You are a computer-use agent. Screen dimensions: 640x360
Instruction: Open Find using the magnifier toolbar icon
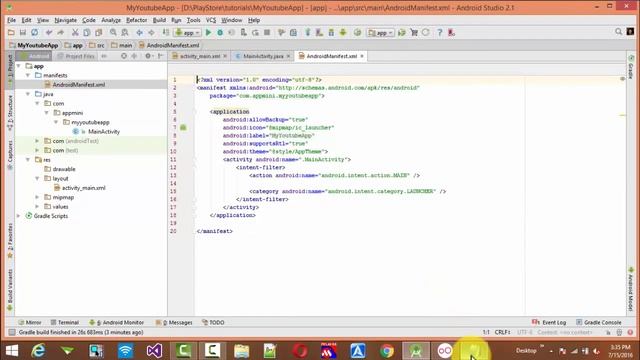(113, 32)
